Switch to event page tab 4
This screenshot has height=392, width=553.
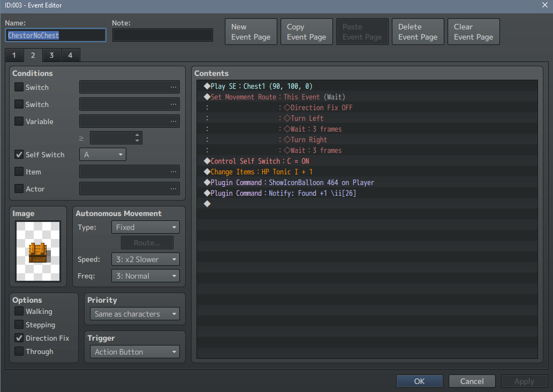[71, 55]
